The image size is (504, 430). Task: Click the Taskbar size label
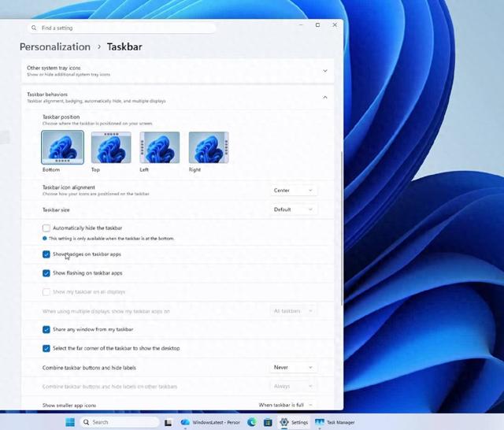tap(56, 209)
